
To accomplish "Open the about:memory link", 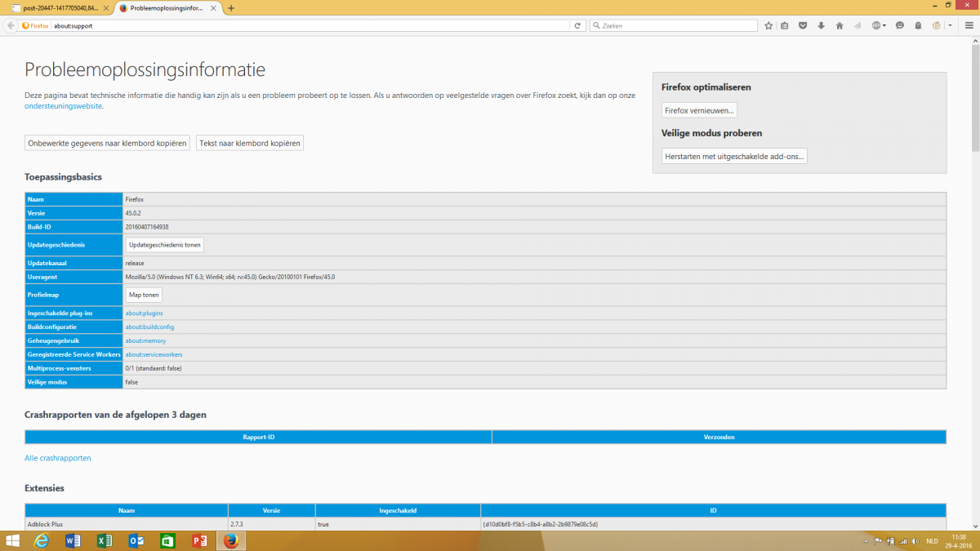I will pyautogui.click(x=145, y=340).
